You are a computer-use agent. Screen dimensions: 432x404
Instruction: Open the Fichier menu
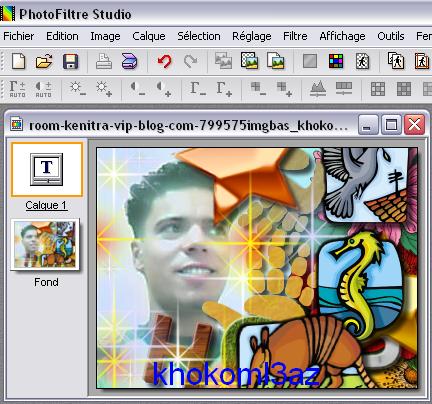coord(19,36)
